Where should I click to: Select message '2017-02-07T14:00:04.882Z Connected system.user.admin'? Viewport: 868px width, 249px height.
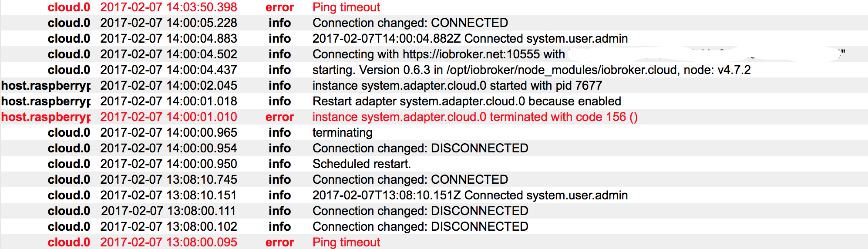(470, 39)
